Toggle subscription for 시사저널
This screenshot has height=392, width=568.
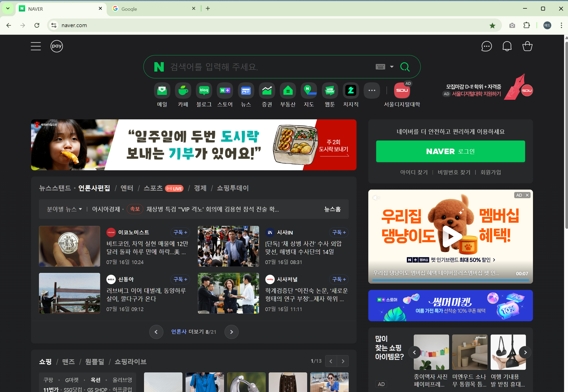339,279
